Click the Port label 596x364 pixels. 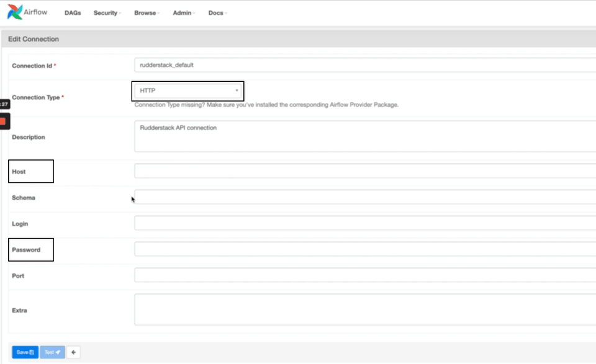[18, 276]
